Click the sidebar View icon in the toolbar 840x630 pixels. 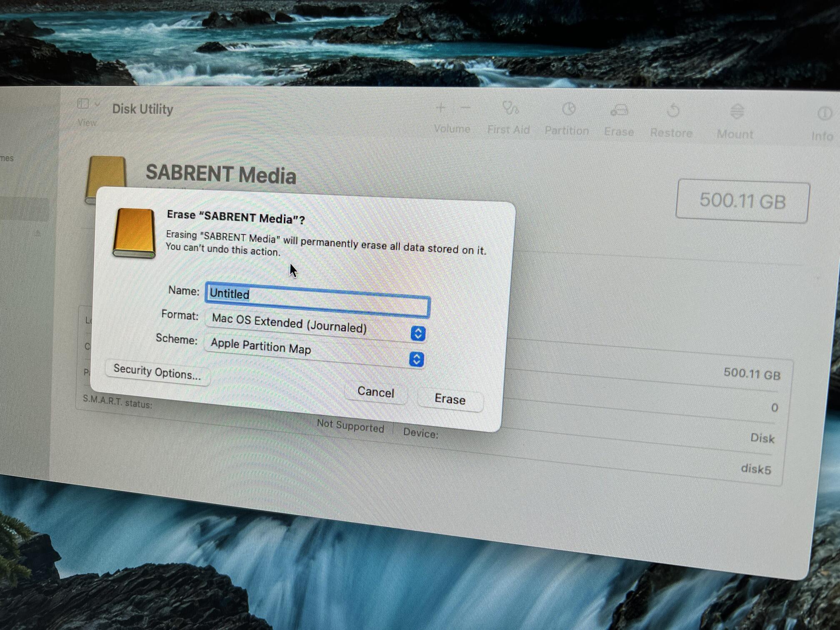[83, 104]
